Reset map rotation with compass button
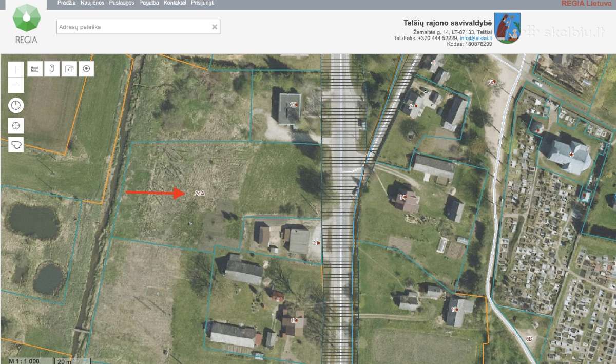The height and width of the screenshot is (364, 616). coord(16,105)
